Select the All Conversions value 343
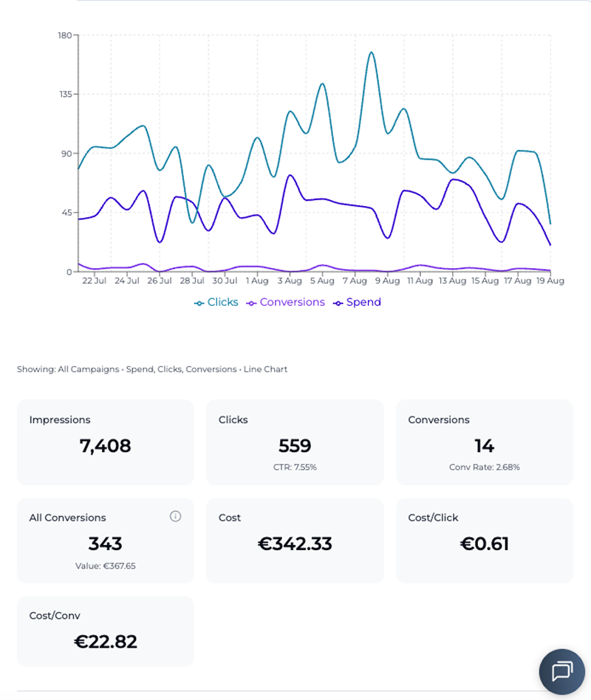Screen dimensions: 591x700 point(106,543)
